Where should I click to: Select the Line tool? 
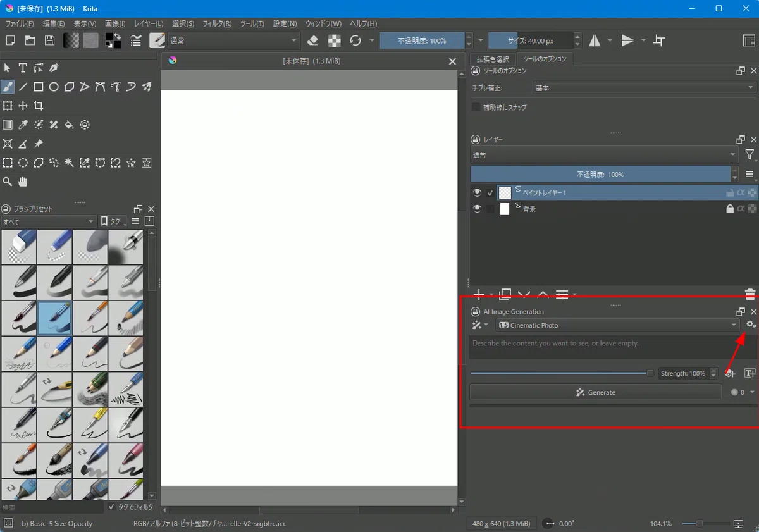pyautogui.click(x=23, y=87)
